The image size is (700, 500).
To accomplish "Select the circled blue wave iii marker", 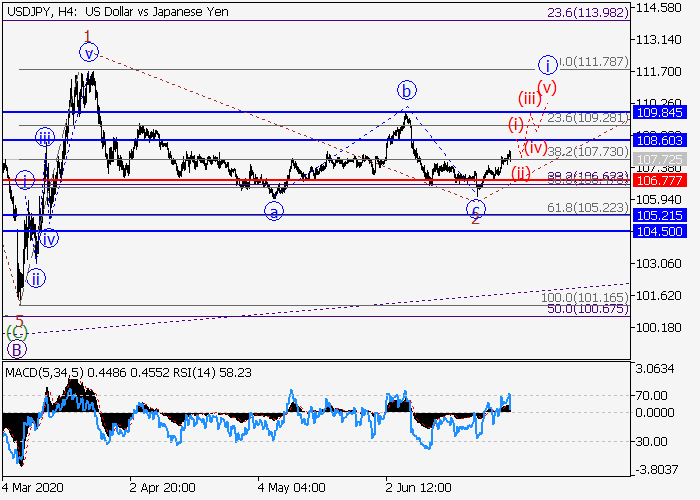I will point(45,136).
